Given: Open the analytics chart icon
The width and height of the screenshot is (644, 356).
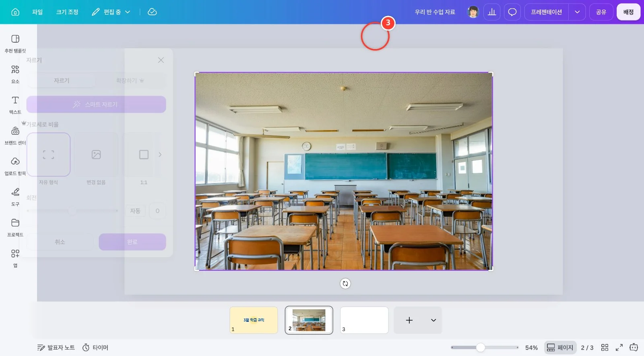Looking at the screenshot, I should coord(492,12).
